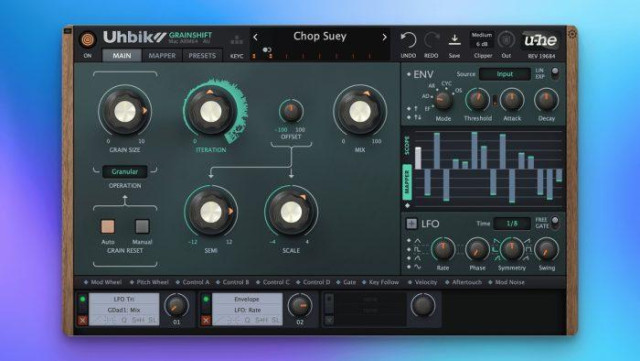Open the settings gear at top-right corner
Image resolution: width=640 pixels, height=361 pixels.
pos(572,34)
